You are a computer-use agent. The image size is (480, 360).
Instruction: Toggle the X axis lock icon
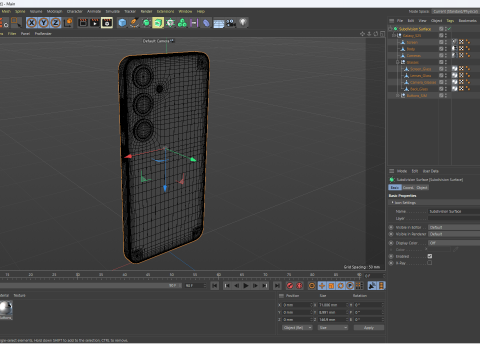click(x=32, y=23)
